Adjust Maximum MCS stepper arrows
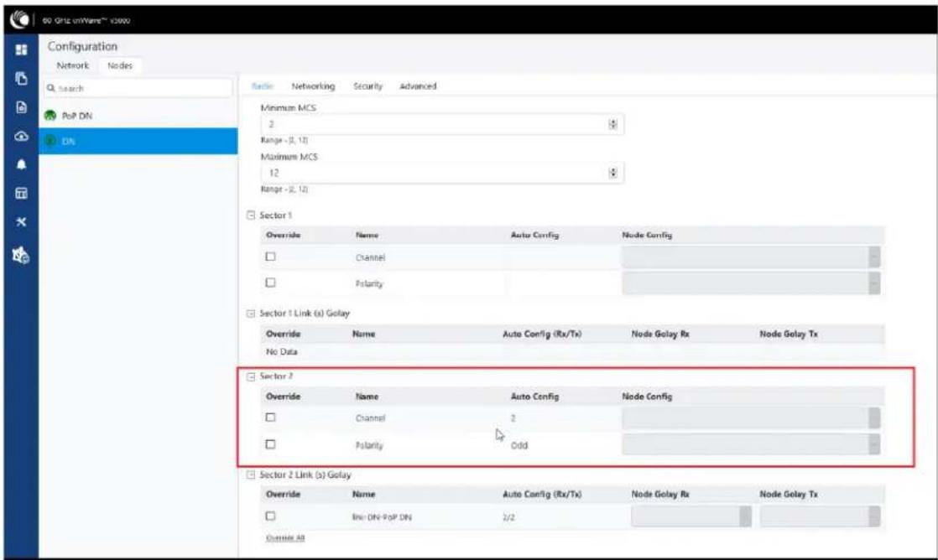The image size is (938, 560). point(612,173)
